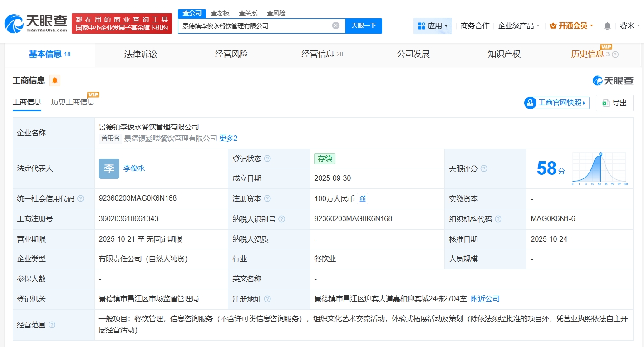Click help icon next to 天眼评分
The height and width of the screenshot is (347, 644).
[484, 169]
